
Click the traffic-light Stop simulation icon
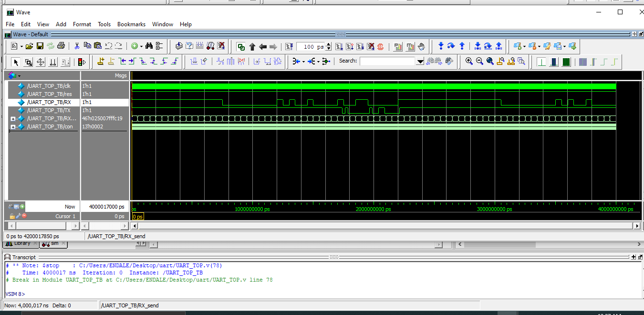[x=80, y=62]
